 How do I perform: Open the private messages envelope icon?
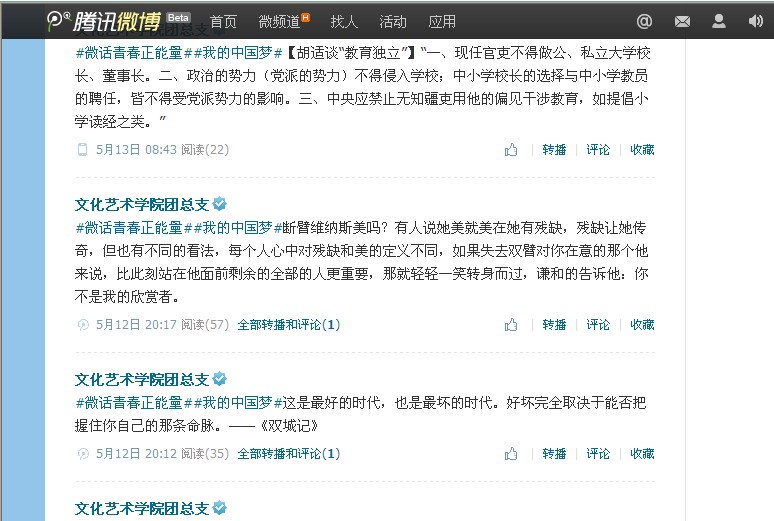(x=682, y=21)
